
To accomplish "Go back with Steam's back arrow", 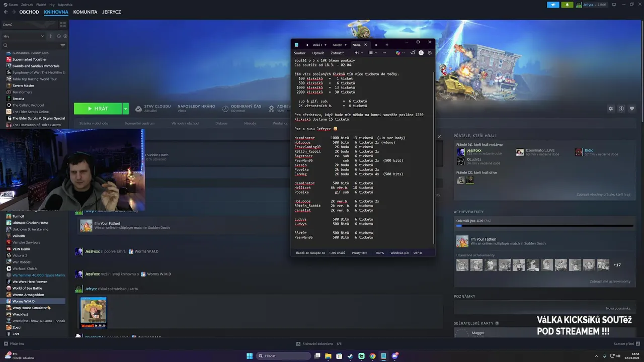I will (6, 12).
